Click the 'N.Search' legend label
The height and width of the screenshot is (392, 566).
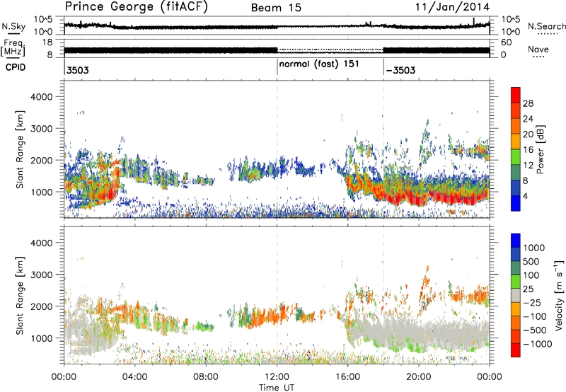[x=546, y=26]
